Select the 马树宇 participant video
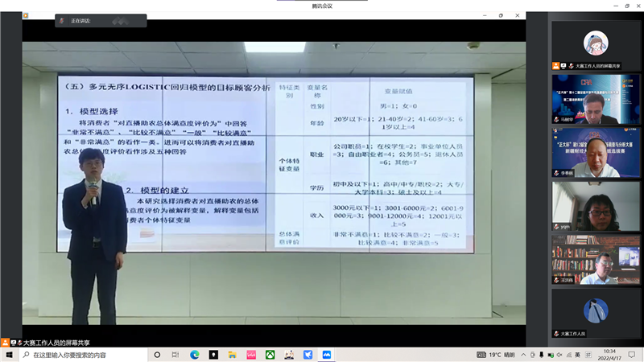This screenshot has height=362, width=644. point(596,99)
